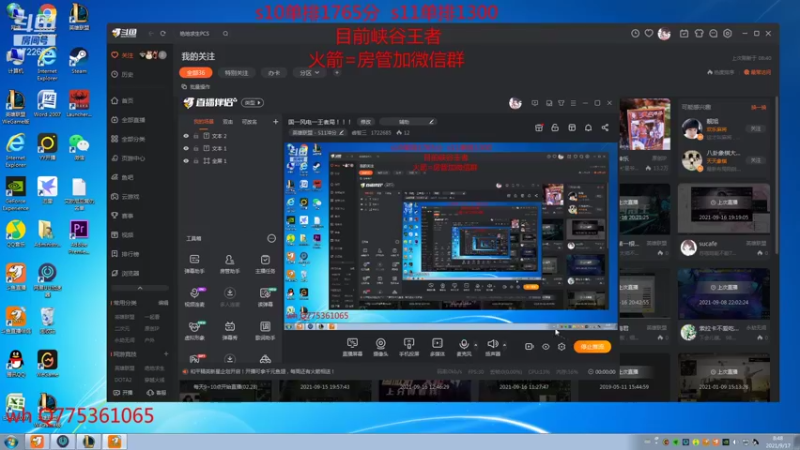Screen dimensions: 800x450
Task: Hide the 全屏 1 layer
Action: click(186, 161)
